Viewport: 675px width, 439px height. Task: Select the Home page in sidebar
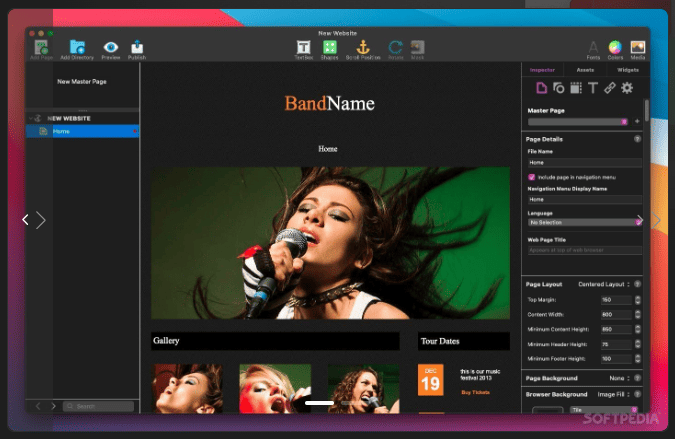click(x=82, y=131)
